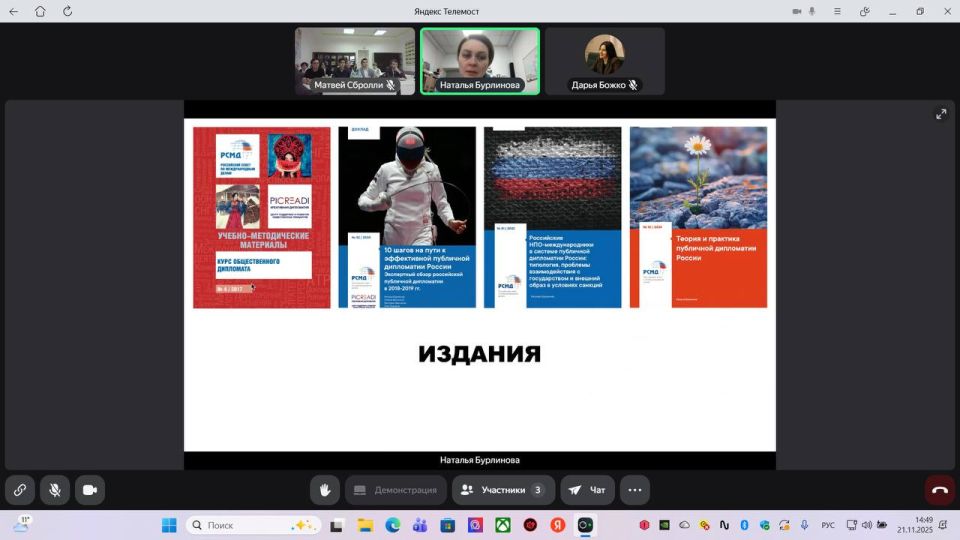Toggle your microphone mute button
This screenshot has width=960, height=540.
click(55, 490)
